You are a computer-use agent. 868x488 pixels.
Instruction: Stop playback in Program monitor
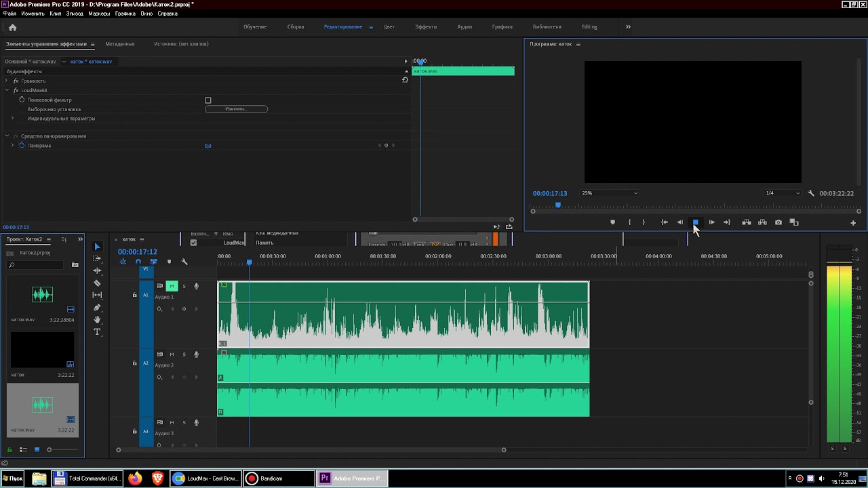point(696,222)
